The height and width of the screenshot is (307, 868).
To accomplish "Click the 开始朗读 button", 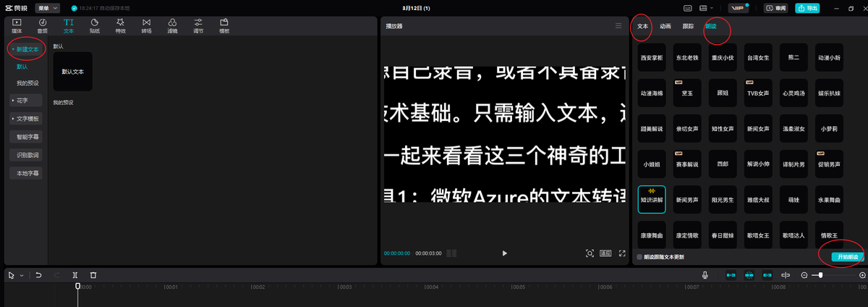I will [847, 257].
